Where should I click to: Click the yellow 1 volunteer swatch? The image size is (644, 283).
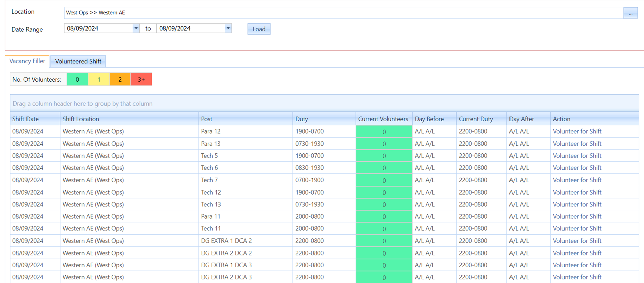(99, 79)
